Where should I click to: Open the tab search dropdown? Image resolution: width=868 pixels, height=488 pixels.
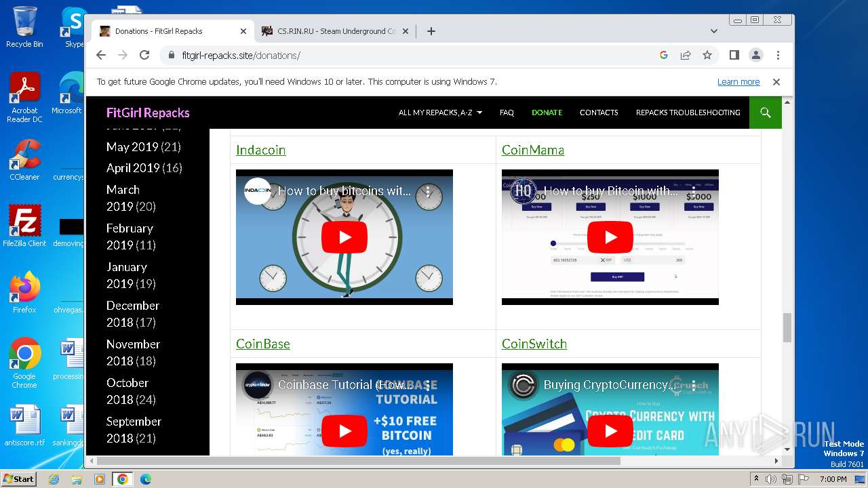coord(714,31)
